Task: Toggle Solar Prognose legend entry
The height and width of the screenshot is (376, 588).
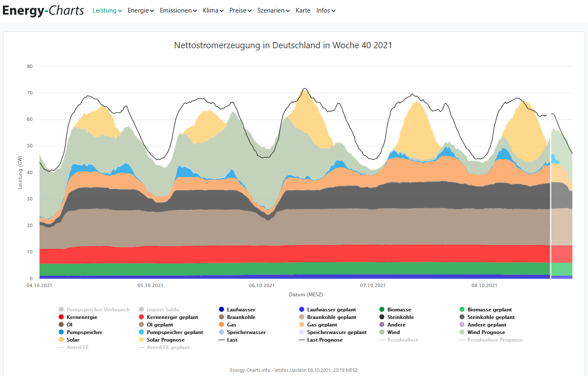Action: coord(161,340)
